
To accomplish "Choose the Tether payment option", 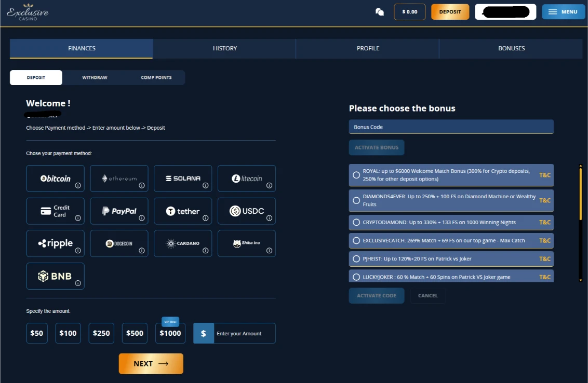I will pos(183,211).
